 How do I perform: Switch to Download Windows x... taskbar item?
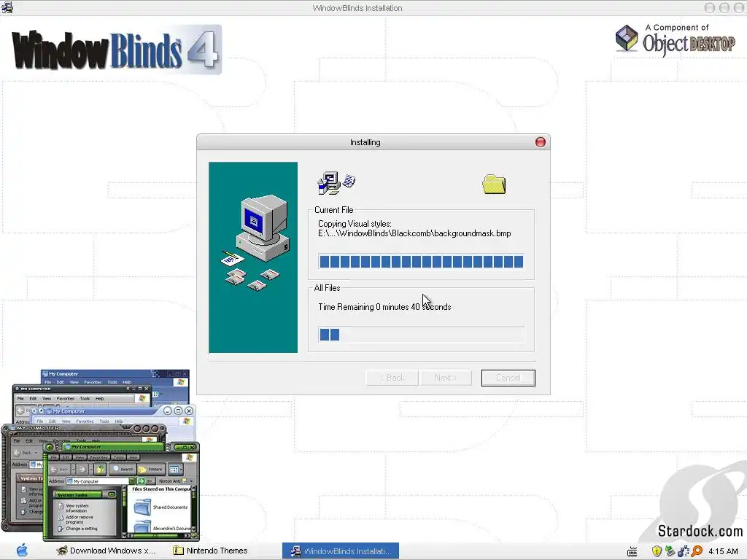tap(106, 551)
